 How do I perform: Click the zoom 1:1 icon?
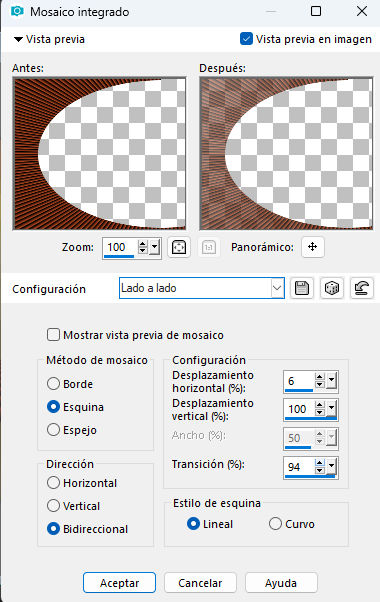(208, 247)
